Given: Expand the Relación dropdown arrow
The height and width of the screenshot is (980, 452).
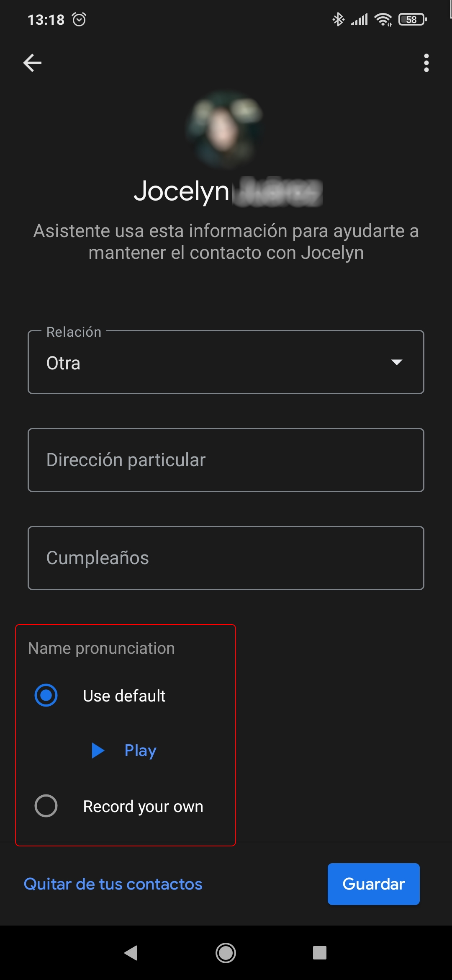Looking at the screenshot, I should click(396, 362).
